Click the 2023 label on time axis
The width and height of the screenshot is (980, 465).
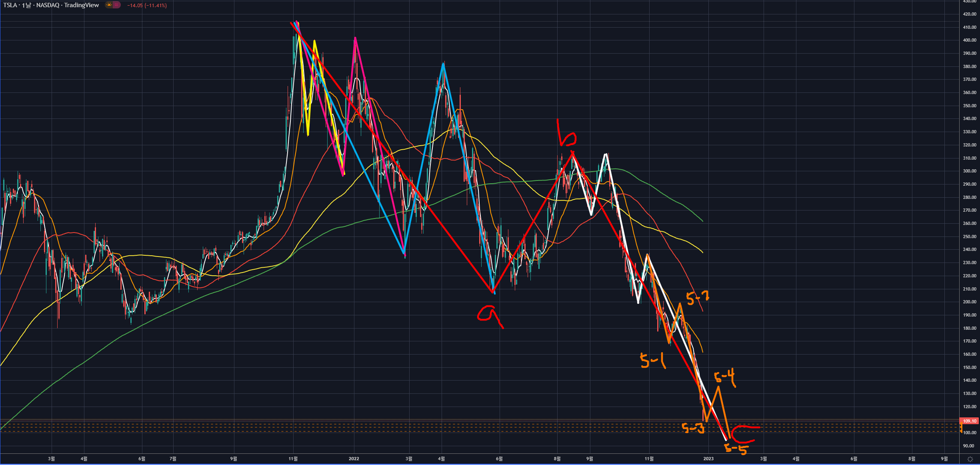(x=708, y=459)
